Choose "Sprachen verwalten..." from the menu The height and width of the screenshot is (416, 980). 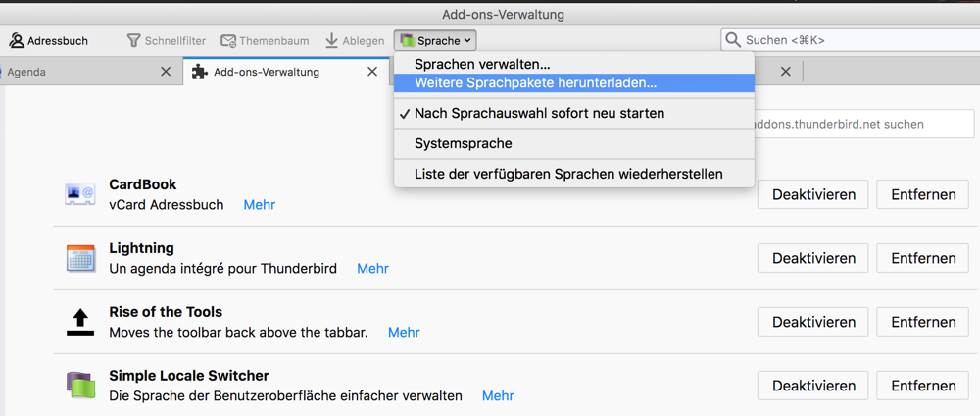[482, 64]
